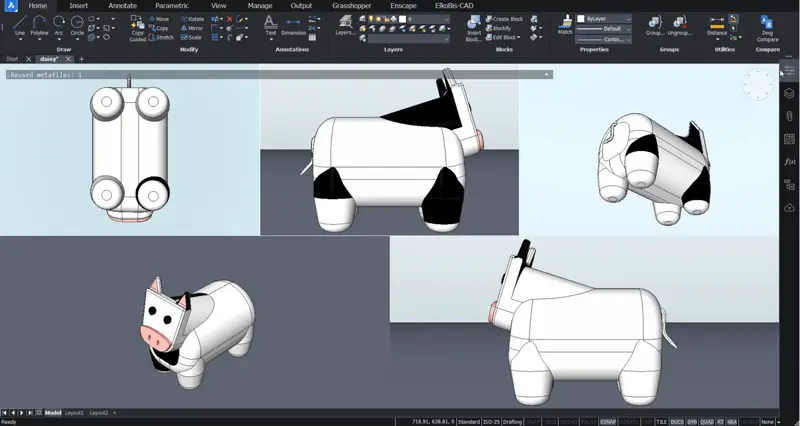This screenshot has width=800, height=426.
Task: Open the status bar options arrow
Action: [x=778, y=422]
